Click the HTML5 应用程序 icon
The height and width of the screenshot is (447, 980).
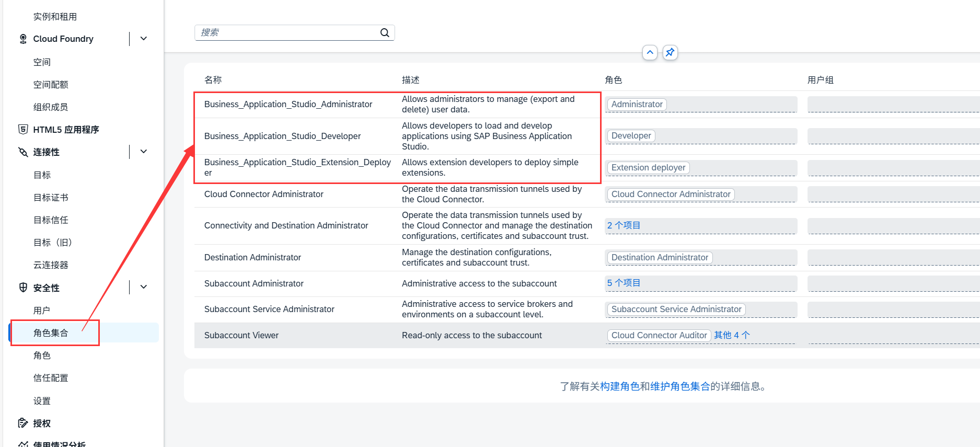pyautogui.click(x=23, y=129)
